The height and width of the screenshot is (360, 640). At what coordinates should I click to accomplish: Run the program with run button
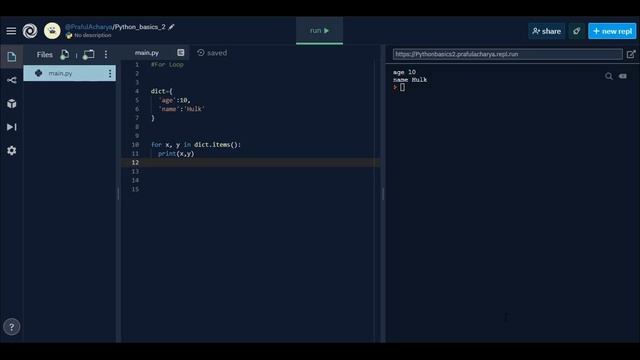point(319,31)
